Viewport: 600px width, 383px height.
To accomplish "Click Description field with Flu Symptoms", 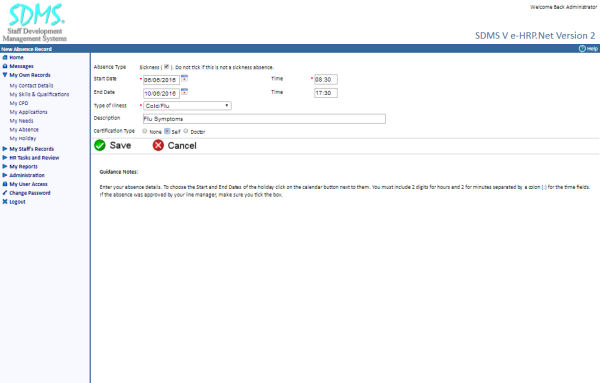I will tap(264, 119).
